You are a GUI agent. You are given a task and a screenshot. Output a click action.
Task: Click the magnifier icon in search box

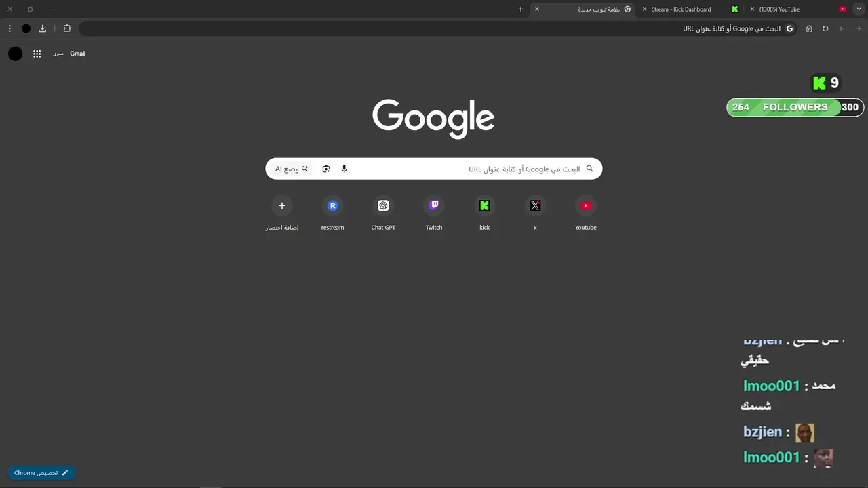[589, 169]
